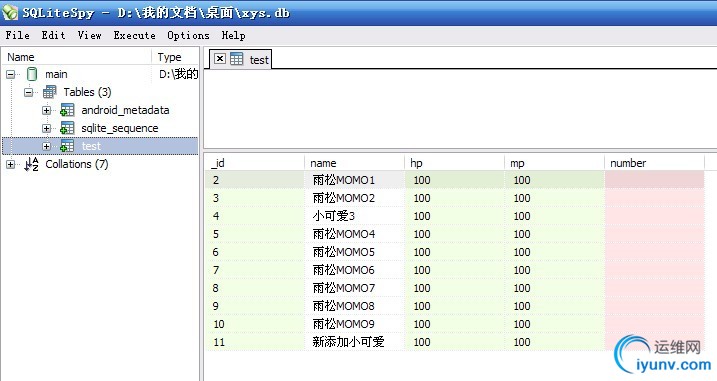Screen dimensions: 717x381
Task: Select the test table in tree
Action: click(x=91, y=146)
